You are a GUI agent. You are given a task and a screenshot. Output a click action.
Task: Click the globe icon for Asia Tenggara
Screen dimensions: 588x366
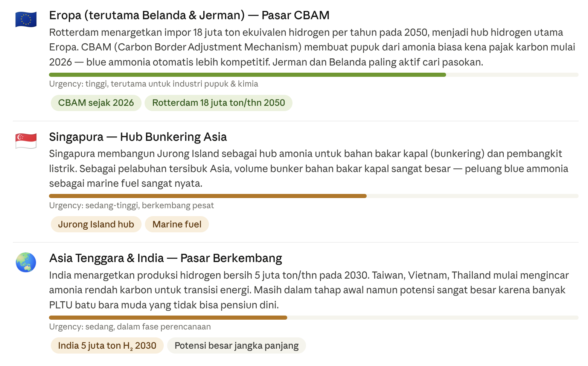coord(26,262)
